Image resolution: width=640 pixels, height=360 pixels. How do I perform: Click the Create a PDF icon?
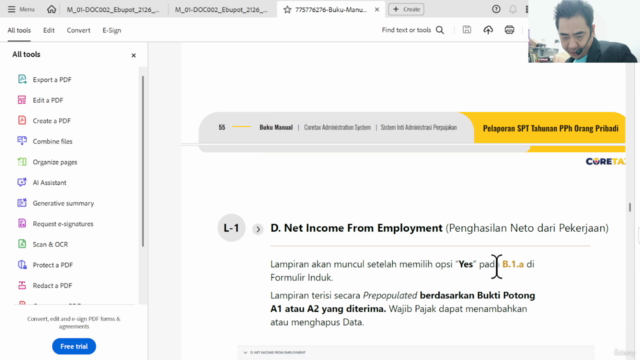tap(22, 120)
